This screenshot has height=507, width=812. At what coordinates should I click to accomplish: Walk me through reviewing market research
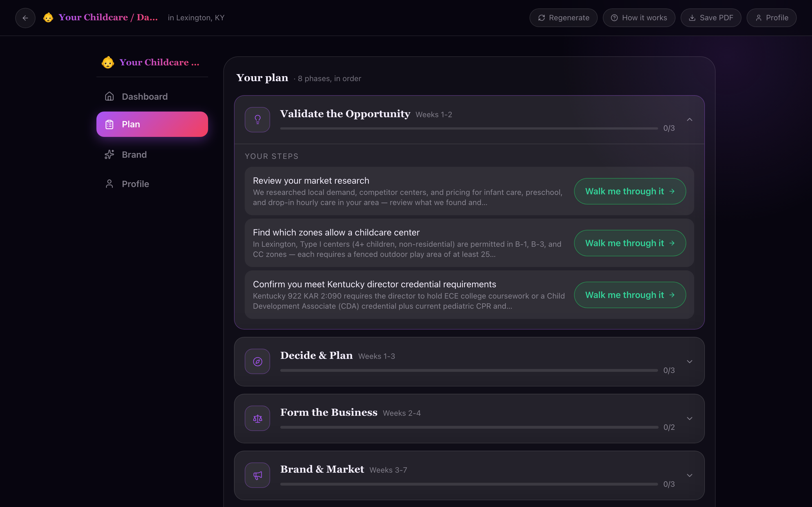630,191
